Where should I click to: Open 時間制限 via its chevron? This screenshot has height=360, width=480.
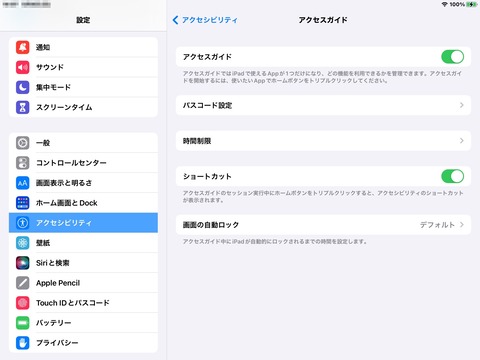click(x=462, y=141)
